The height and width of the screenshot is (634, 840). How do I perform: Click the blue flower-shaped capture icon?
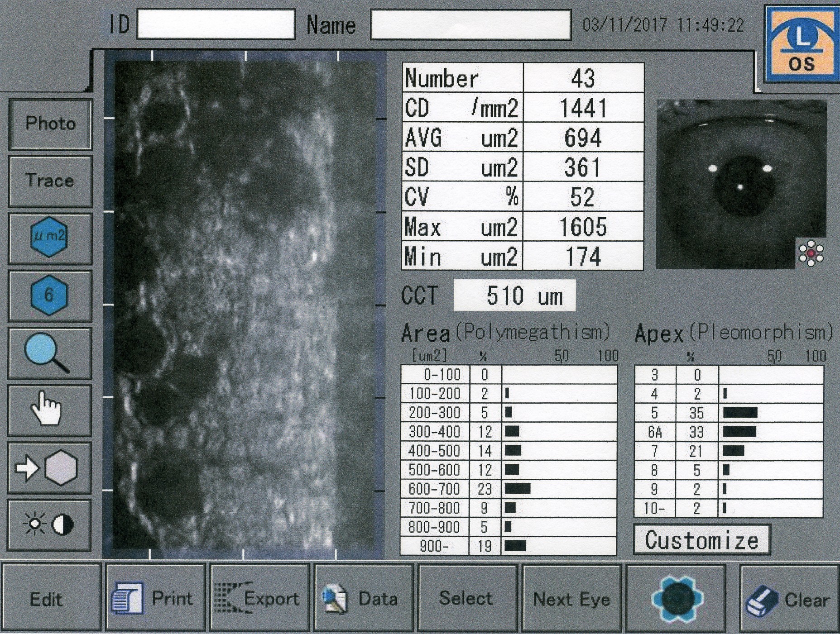(677, 598)
